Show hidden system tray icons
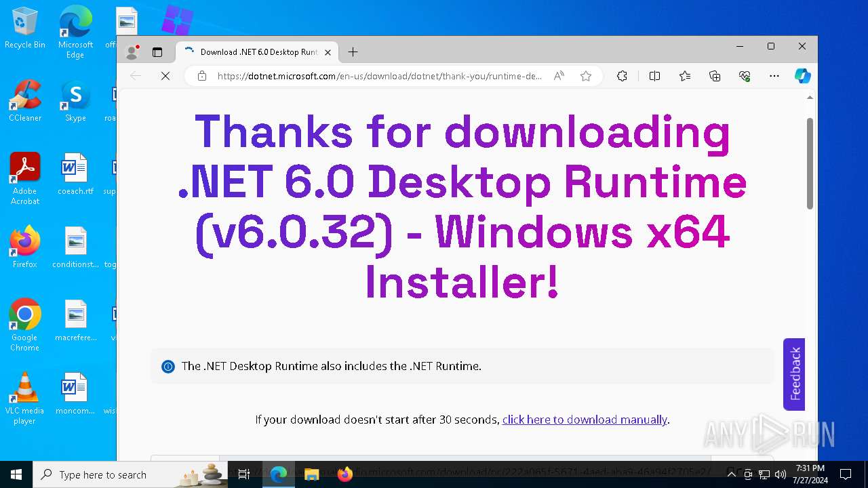 731,474
